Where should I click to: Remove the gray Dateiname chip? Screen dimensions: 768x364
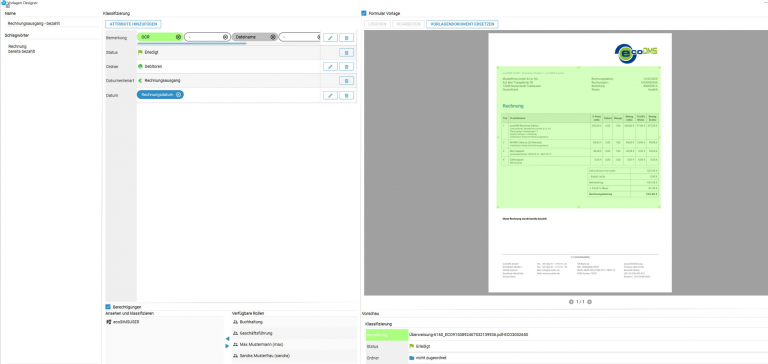273,37
